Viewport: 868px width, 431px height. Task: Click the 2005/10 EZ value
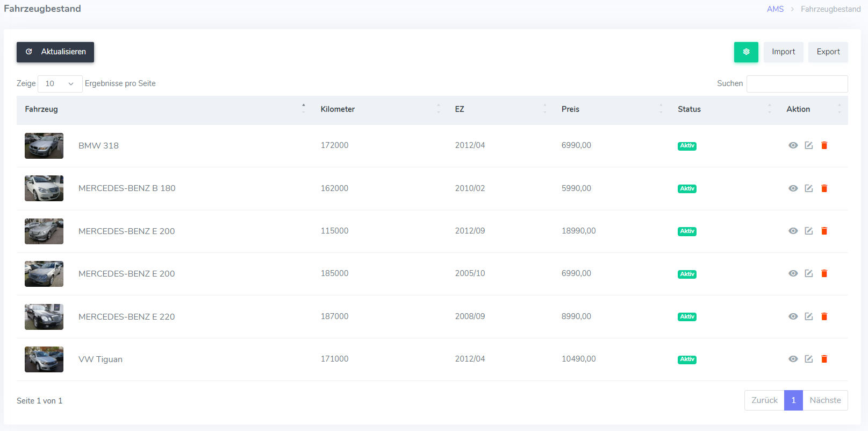point(470,273)
